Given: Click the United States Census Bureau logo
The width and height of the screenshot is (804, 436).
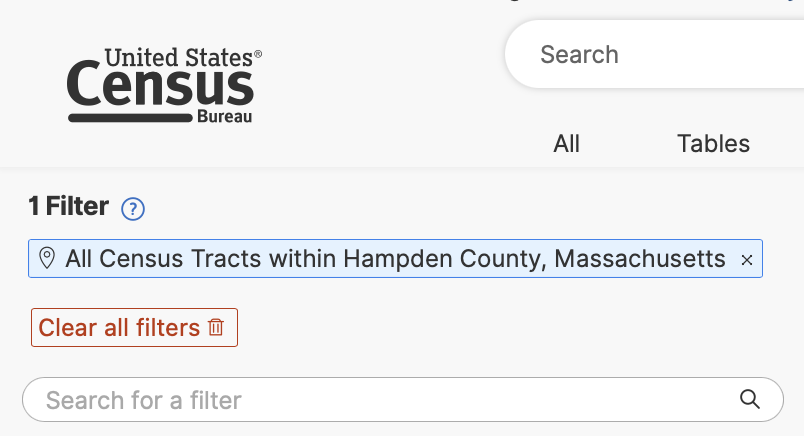Looking at the screenshot, I should [164, 86].
